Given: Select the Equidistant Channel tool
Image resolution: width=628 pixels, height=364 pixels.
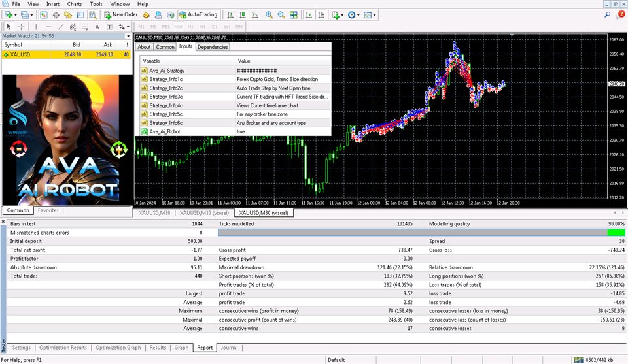Looking at the screenshot, I should (x=73, y=27).
